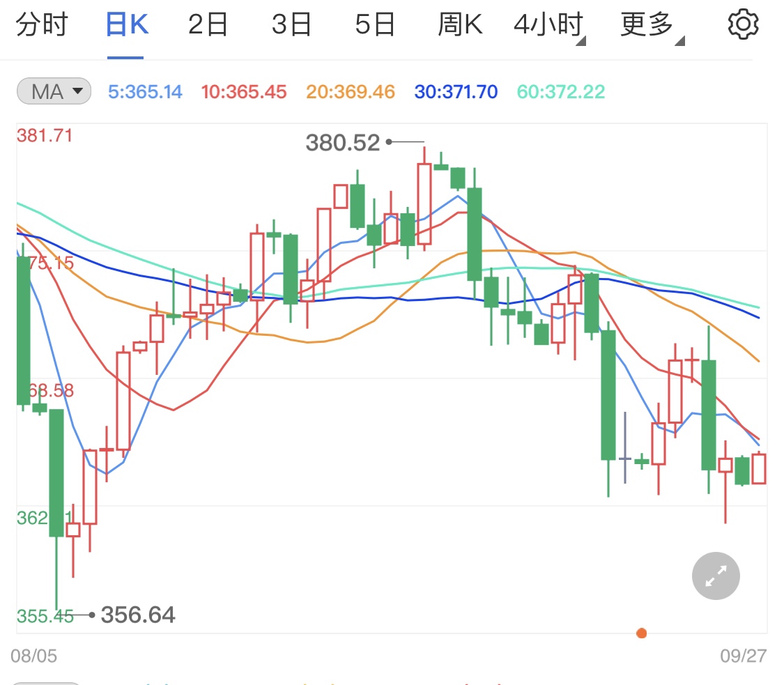This screenshot has height=685, width=784.
Task: Click the bottom axis value 355.45
Action: [x=45, y=616]
